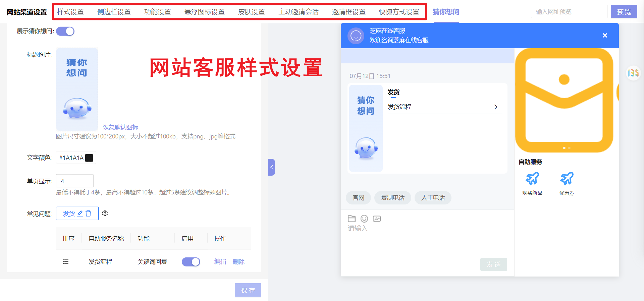Switch to 侧边栏设置 tab

point(114,12)
